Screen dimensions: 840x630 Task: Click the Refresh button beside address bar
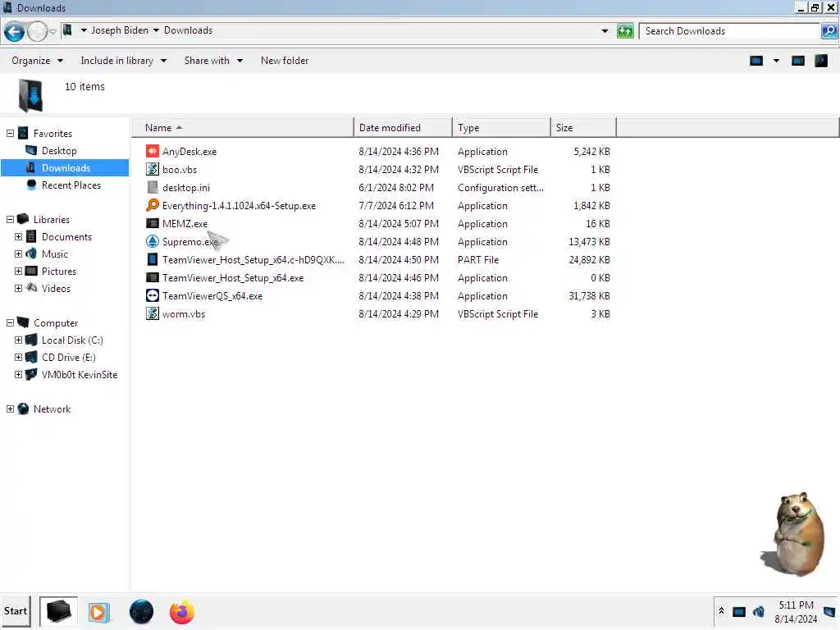click(624, 31)
